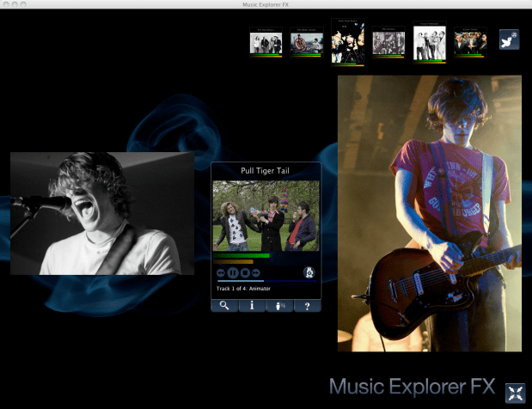Open the search magnifier tab
The width and height of the screenshot is (532, 409).
point(224,305)
